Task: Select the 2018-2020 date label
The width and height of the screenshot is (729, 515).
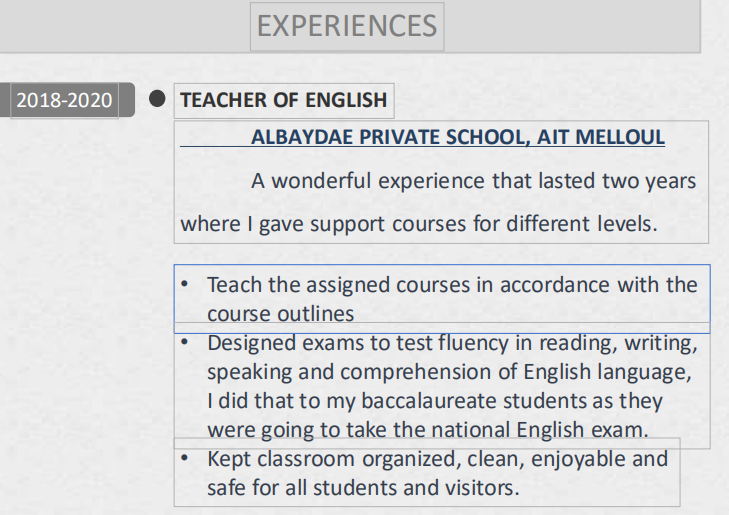Action: 64,100
